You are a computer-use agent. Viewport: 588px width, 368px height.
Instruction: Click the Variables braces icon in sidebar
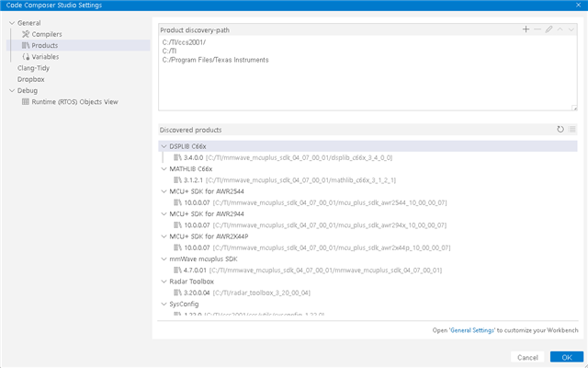pyautogui.click(x=26, y=57)
